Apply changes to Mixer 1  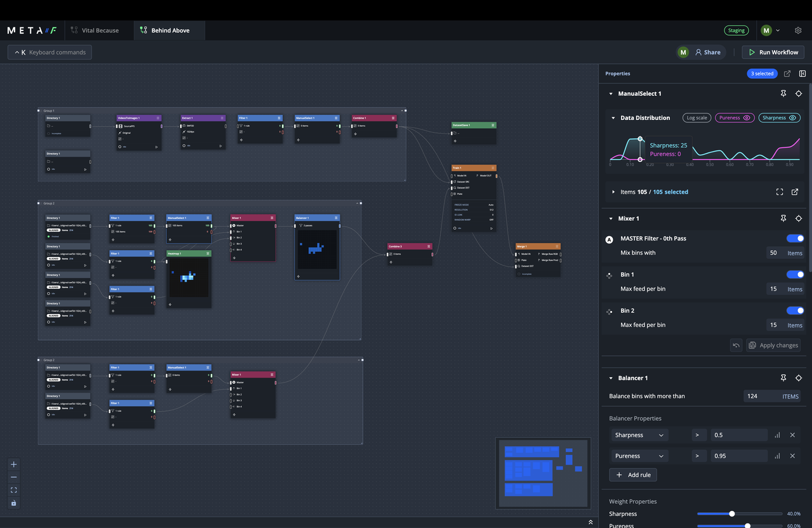coord(773,345)
